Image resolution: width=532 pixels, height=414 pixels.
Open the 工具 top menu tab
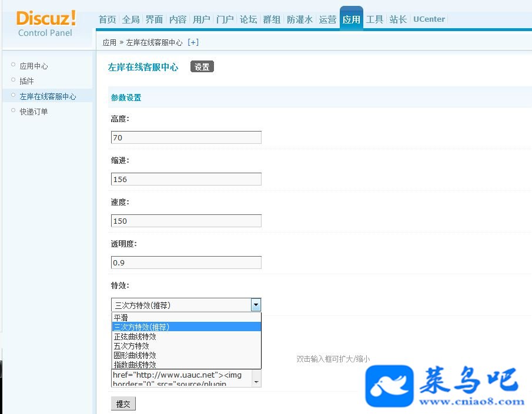374,19
